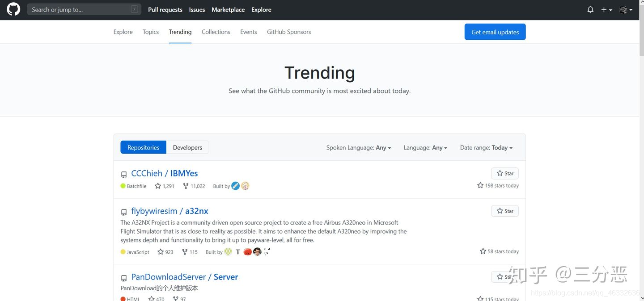Switch to the Topics tab
Viewport: 644px width, 301px height.
click(151, 32)
